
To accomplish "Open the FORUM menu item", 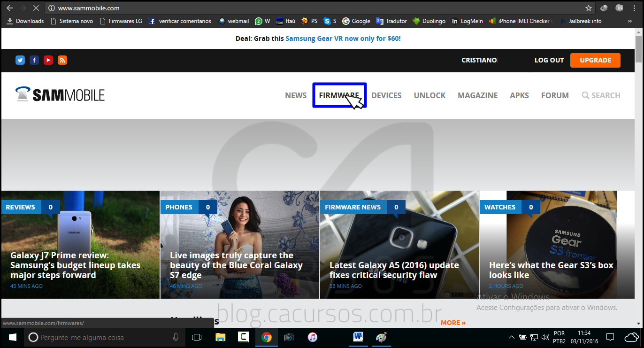I will (555, 95).
